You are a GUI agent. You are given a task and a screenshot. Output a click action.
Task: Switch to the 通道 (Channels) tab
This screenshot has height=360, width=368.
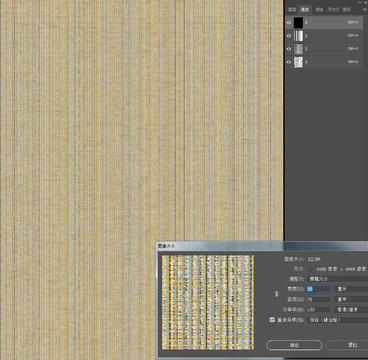(x=304, y=10)
